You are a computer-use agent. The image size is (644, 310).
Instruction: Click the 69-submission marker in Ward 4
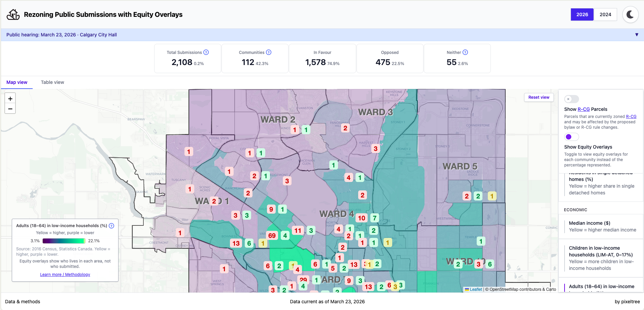(272, 235)
